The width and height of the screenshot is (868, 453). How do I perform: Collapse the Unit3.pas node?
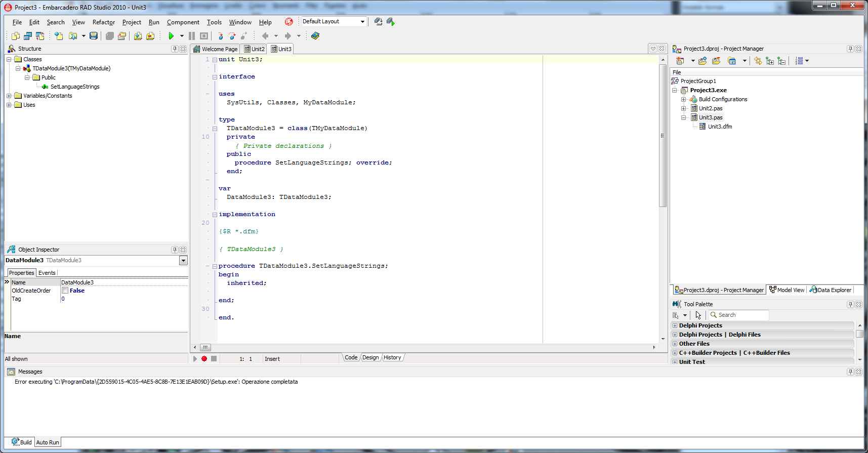683,117
